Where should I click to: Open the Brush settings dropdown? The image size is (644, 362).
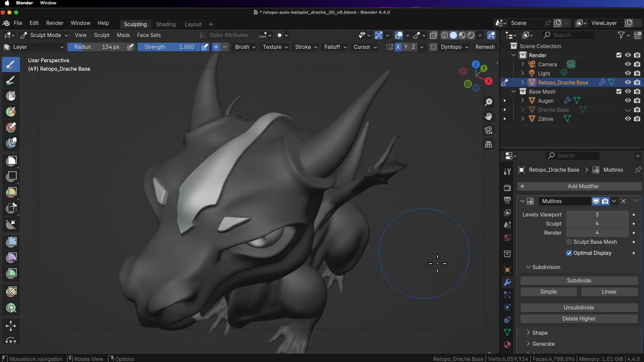[x=245, y=47]
